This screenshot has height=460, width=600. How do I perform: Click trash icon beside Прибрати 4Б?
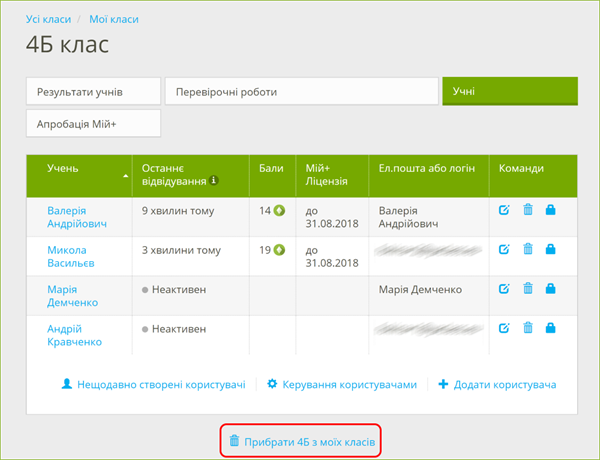coord(234,441)
